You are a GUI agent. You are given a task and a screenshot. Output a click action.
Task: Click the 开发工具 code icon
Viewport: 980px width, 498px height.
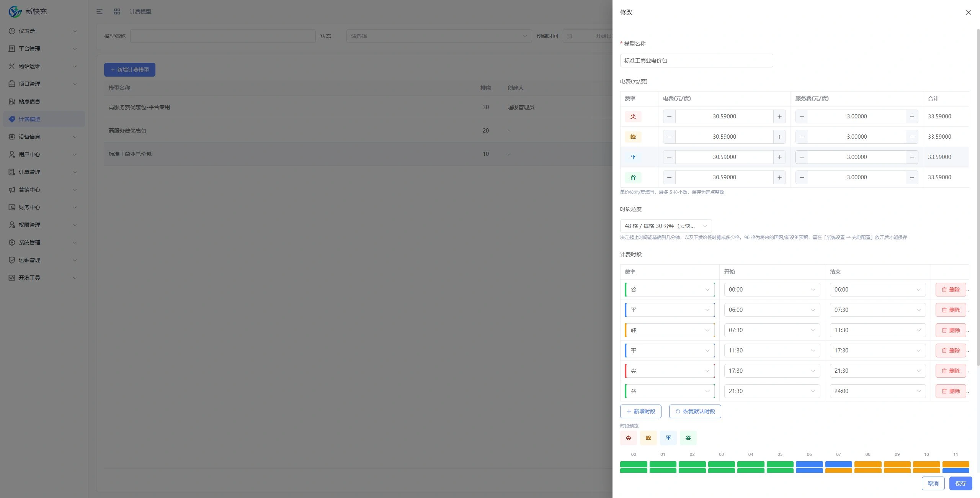(12, 278)
